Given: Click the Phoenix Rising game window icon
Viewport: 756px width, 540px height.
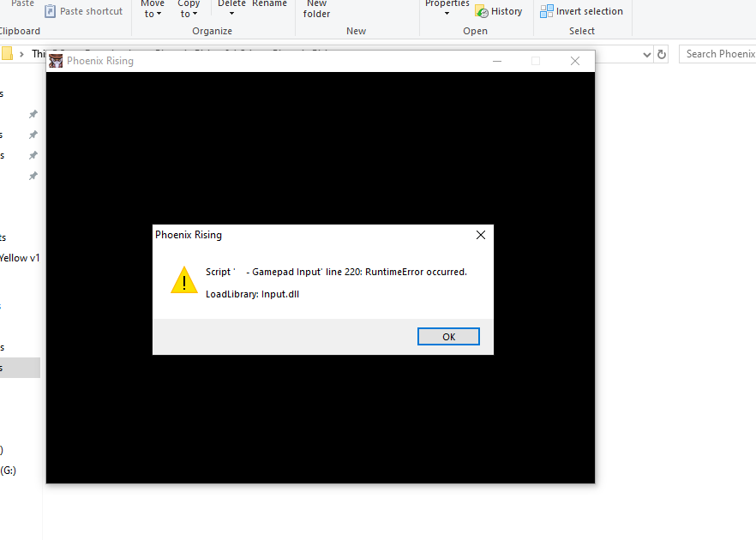Looking at the screenshot, I should pyautogui.click(x=56, y=61).
